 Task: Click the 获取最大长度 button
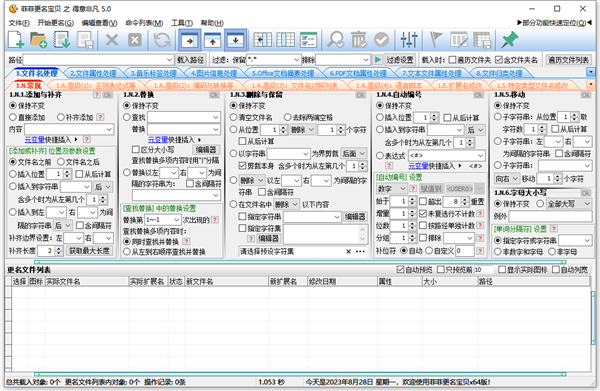pos(89,251)
